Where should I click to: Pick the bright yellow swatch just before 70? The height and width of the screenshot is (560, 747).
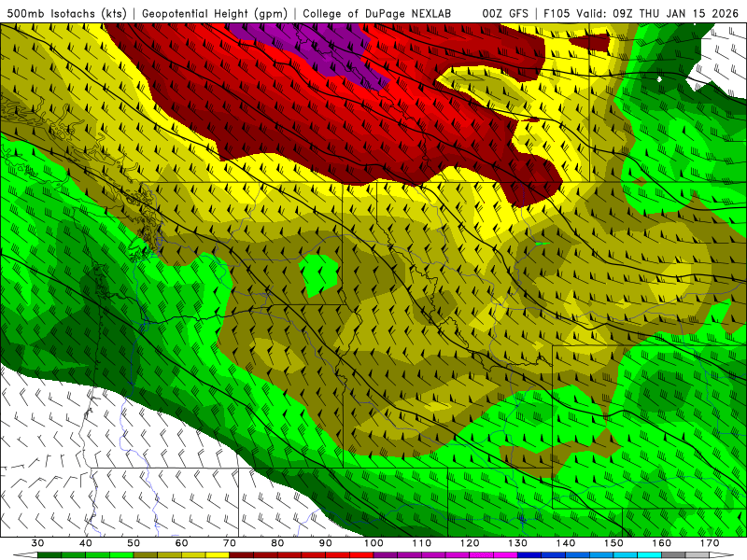(x=218, y=555)
